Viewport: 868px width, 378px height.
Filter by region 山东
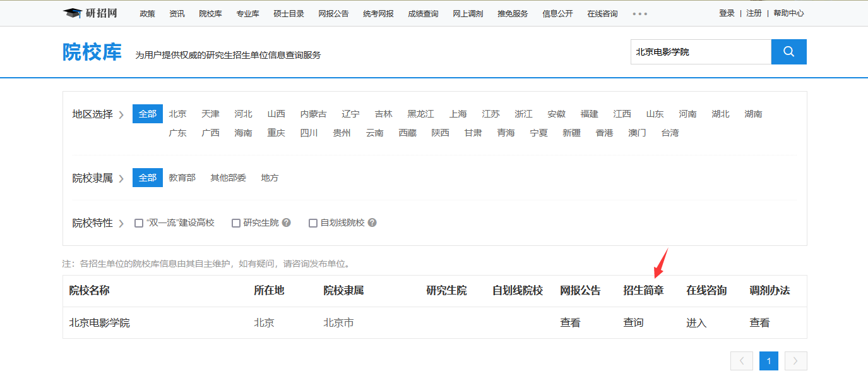tap(655, 114)
